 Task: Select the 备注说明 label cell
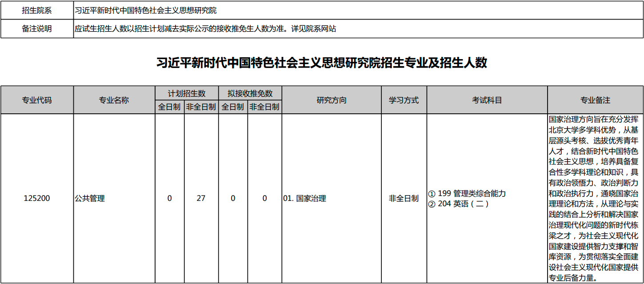tap(37, 29)
